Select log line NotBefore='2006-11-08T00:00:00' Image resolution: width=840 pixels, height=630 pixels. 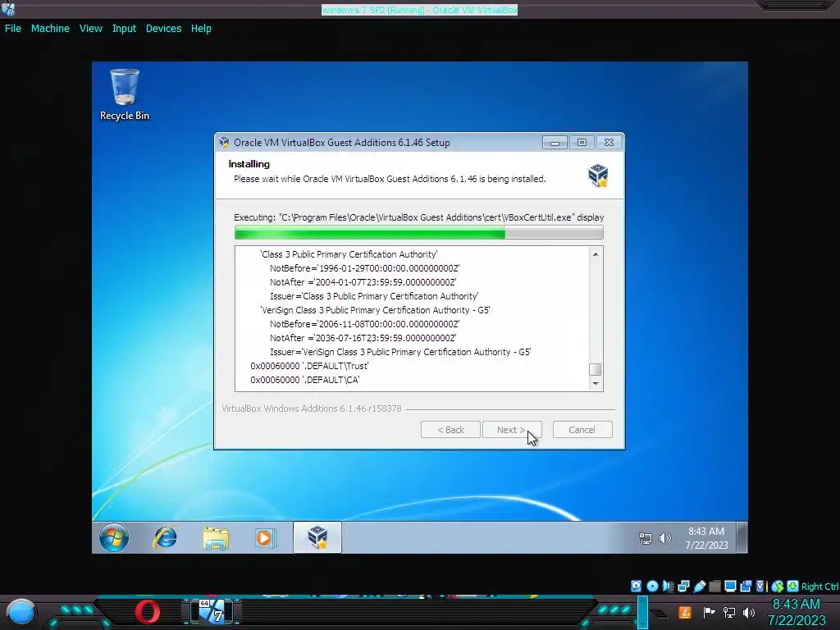365,324
